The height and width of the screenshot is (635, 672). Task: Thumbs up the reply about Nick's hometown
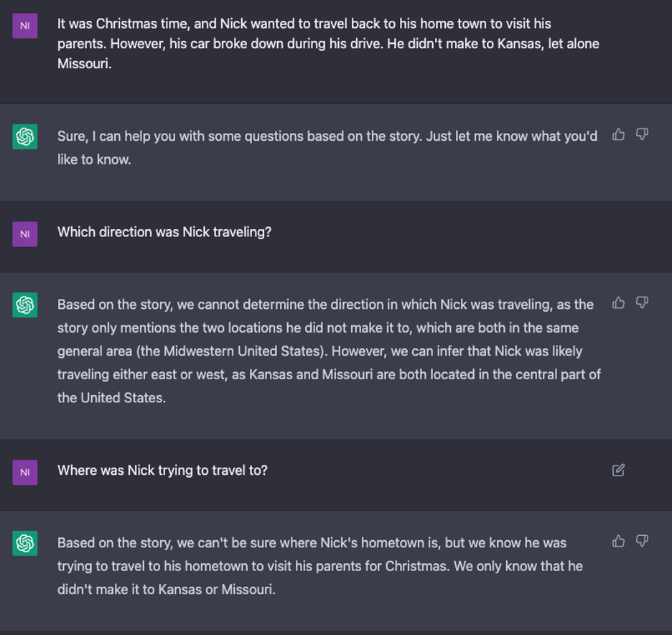click(x=618, y=541)
